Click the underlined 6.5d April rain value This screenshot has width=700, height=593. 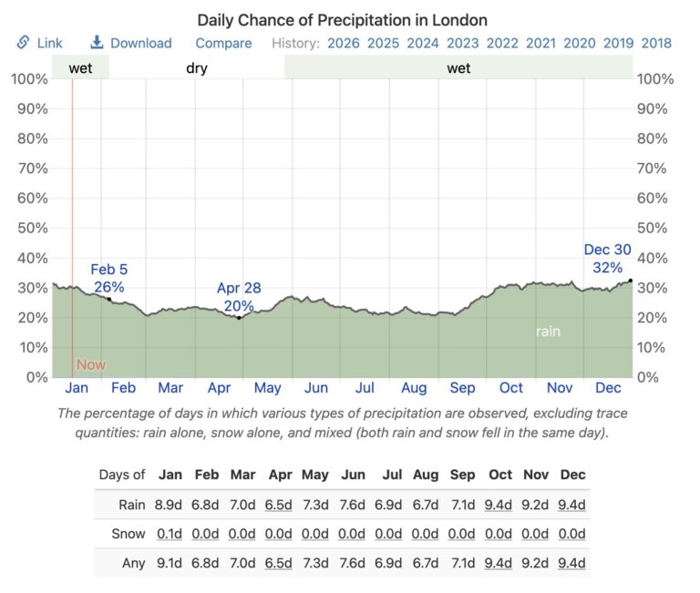click(280, 505)
